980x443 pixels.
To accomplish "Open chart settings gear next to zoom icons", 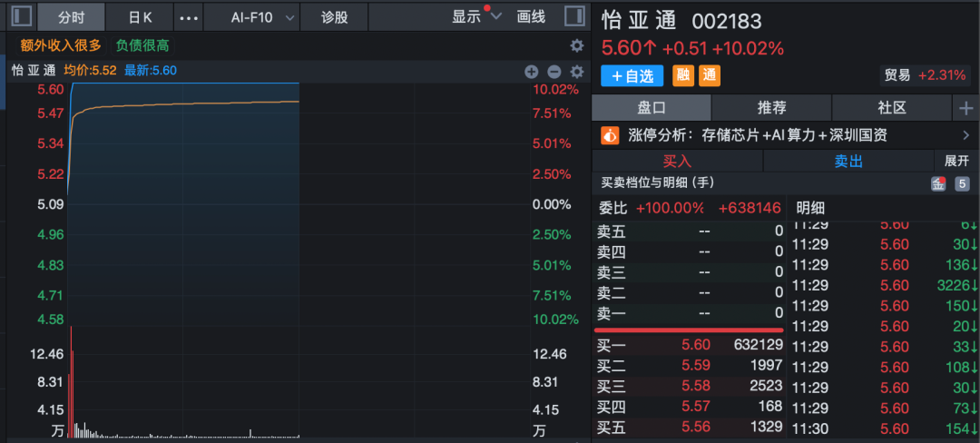I will (x=576, y=72).
